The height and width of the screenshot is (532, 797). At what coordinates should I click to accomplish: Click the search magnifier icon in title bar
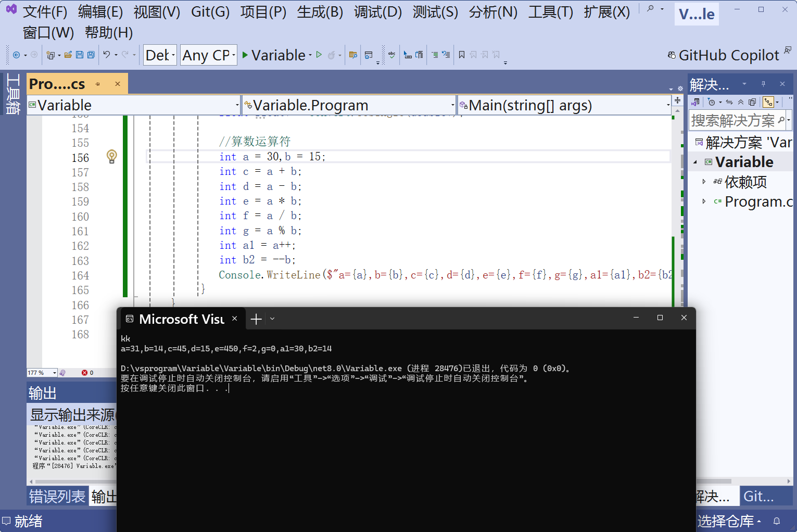(x=651, y=9)
